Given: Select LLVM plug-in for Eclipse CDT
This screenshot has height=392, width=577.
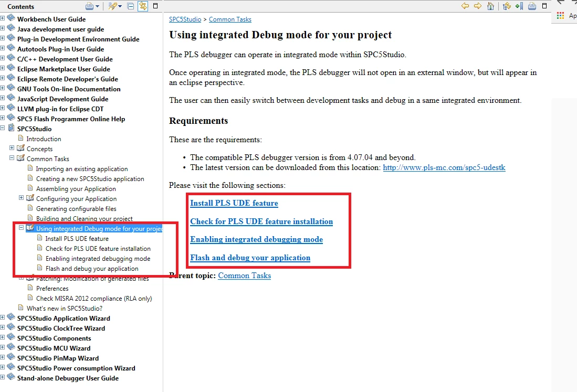Looking at the screenshot, I should click(x=60, y=109).
